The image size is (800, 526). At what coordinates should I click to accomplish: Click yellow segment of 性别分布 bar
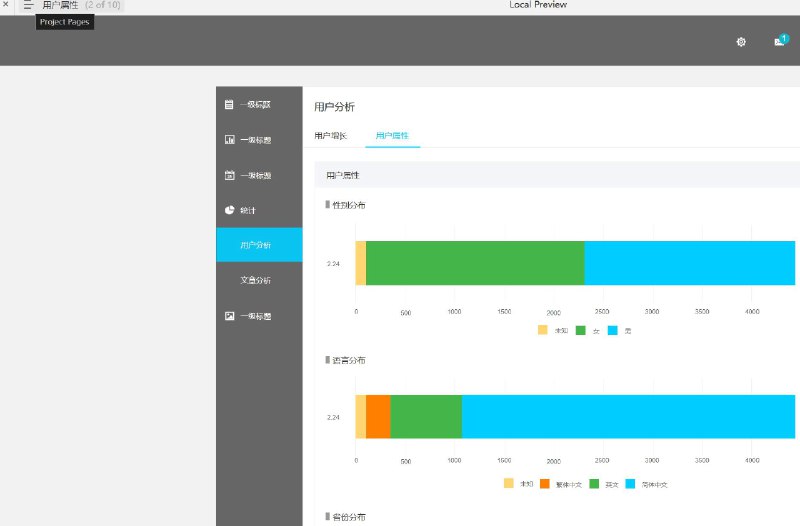361,263
